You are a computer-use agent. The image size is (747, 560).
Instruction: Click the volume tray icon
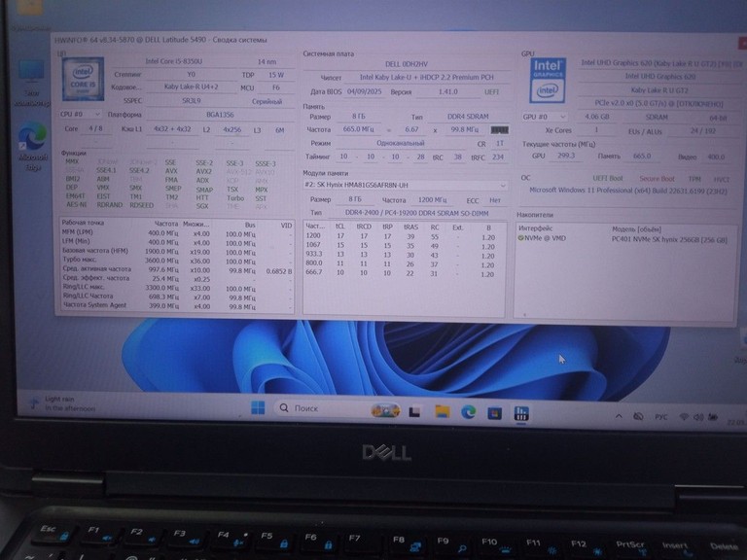[698, 417]
